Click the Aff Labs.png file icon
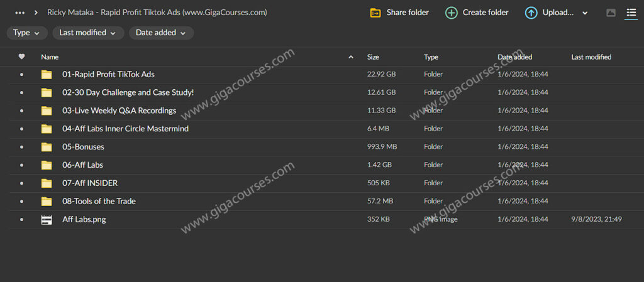The width and height of the screenshot is (644, 282). (x=47, y=220)
